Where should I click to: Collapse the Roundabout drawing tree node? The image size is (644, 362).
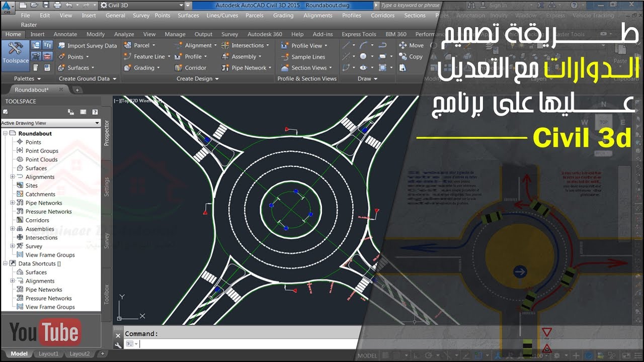point(5,134)
